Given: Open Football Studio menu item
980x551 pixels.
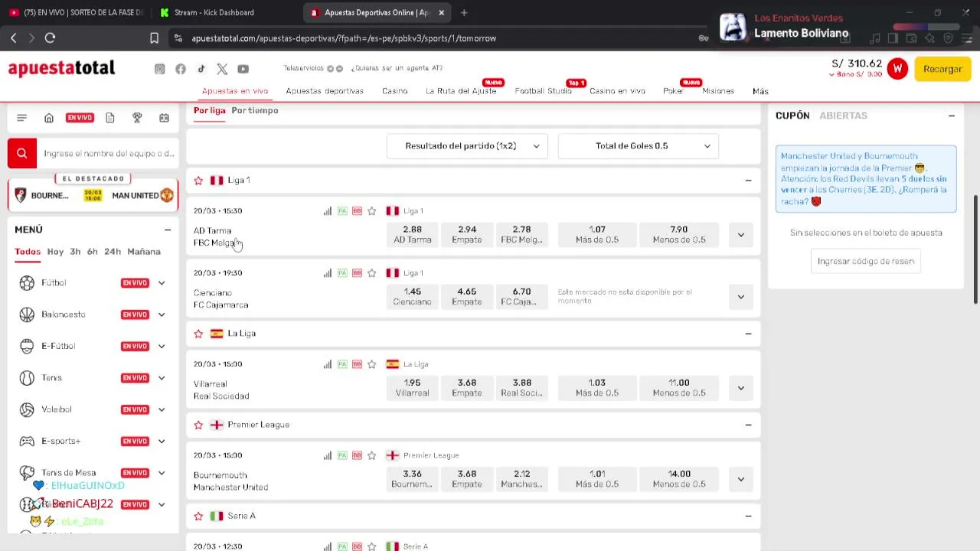Looking at the screenshot, I should coord(543,91).
